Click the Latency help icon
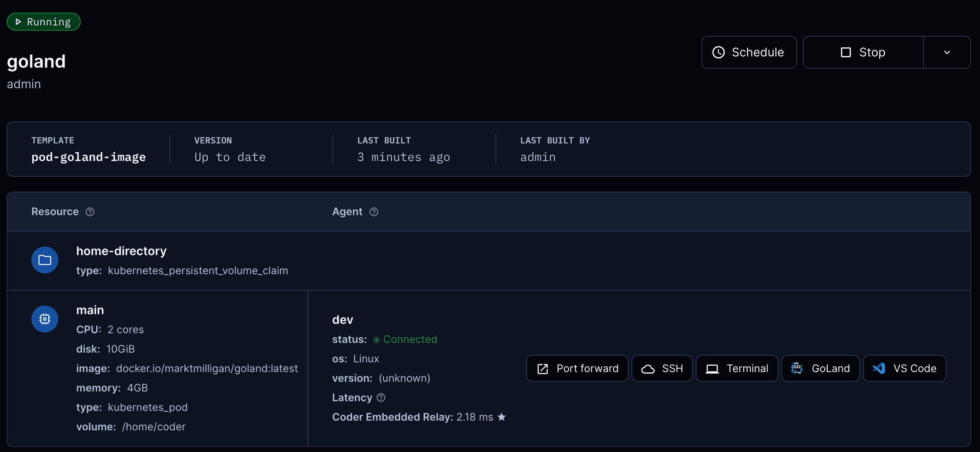This screenshot has height=452, width=980. [381, 397]
